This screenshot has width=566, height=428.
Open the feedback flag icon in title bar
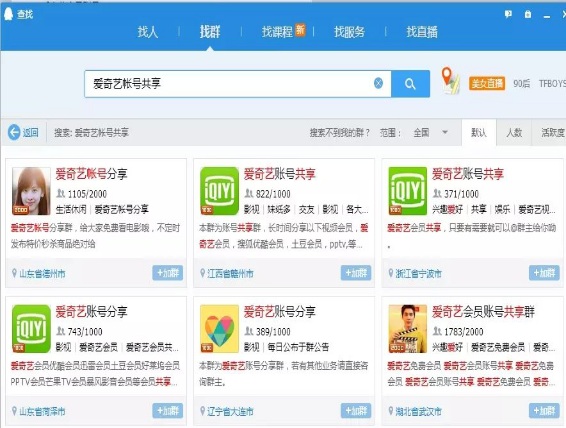pos(508,14)
